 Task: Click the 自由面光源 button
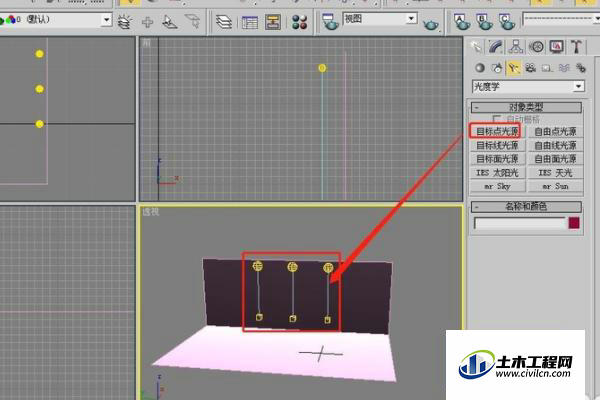coord(555,159)
